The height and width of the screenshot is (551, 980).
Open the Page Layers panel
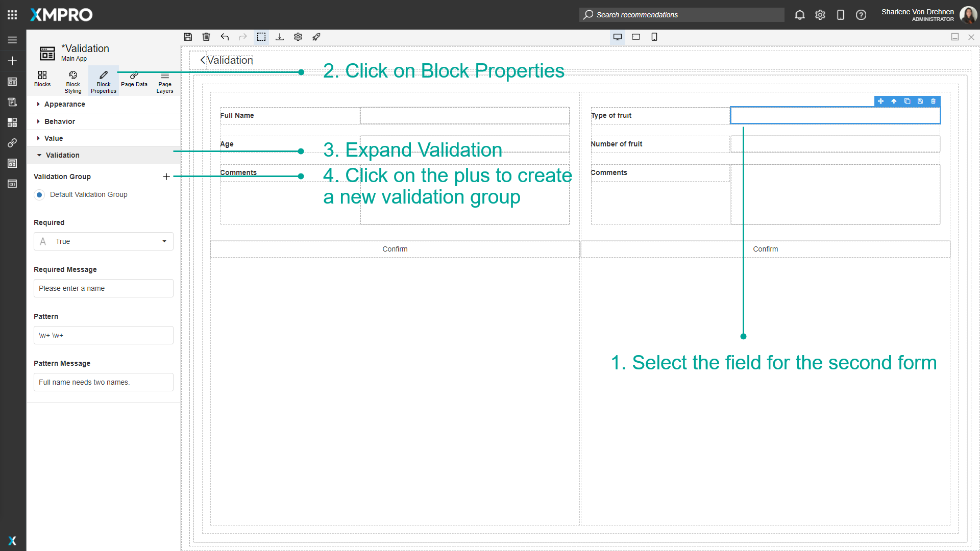[x=164, y=81]
